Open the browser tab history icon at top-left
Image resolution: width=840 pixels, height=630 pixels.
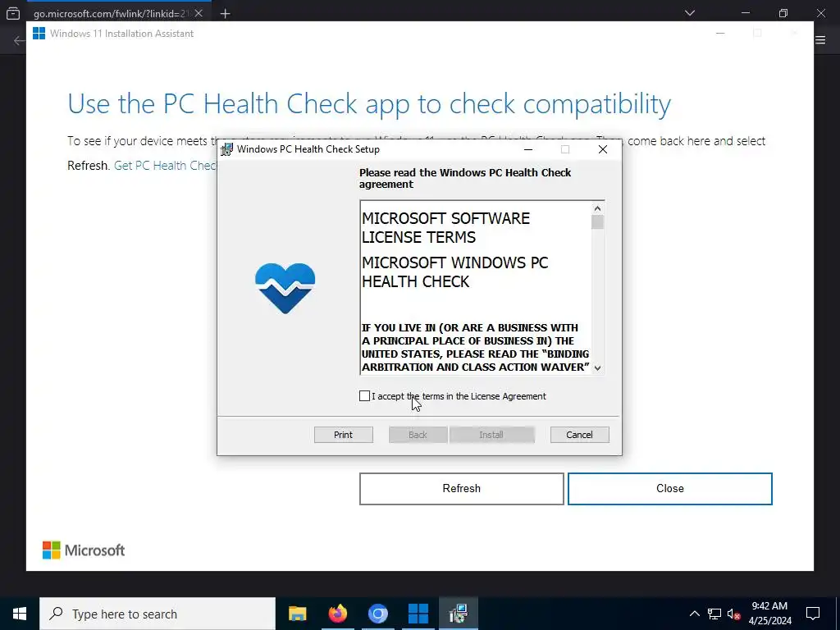(13, 13)
